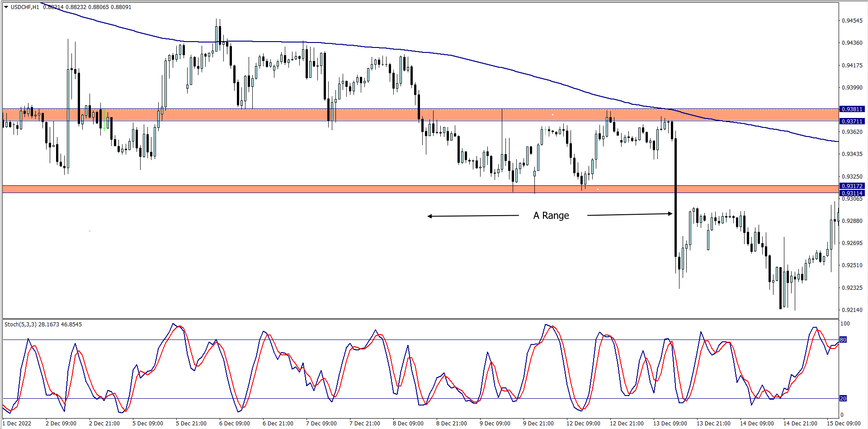Click the '12 Dec 09:00' time axis label

click(x=584, y=424)
